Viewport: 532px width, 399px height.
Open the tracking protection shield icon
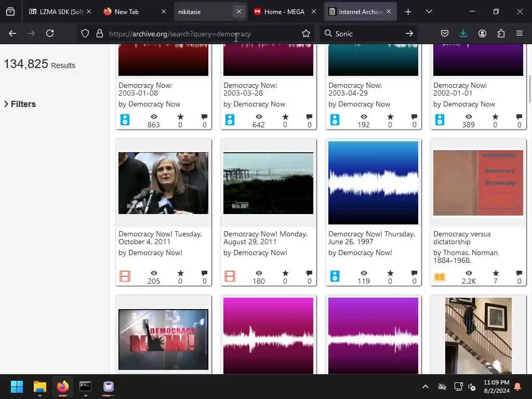tap(85, 34)
